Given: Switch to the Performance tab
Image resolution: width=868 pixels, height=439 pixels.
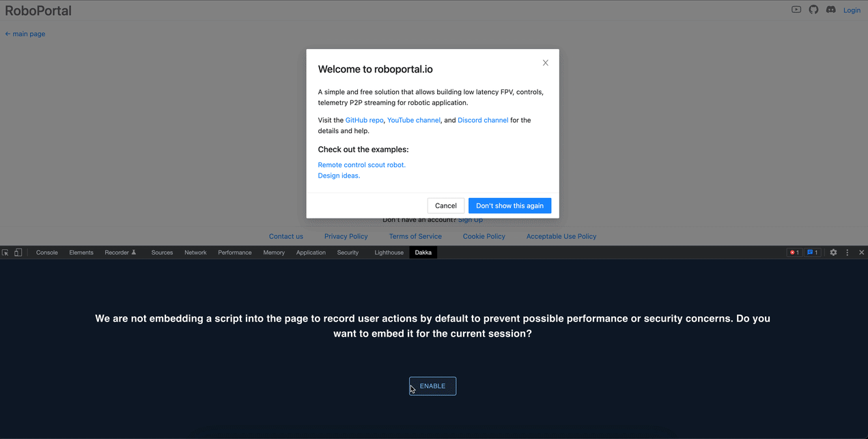Looking at the screenshot, I should click(235, 253).
